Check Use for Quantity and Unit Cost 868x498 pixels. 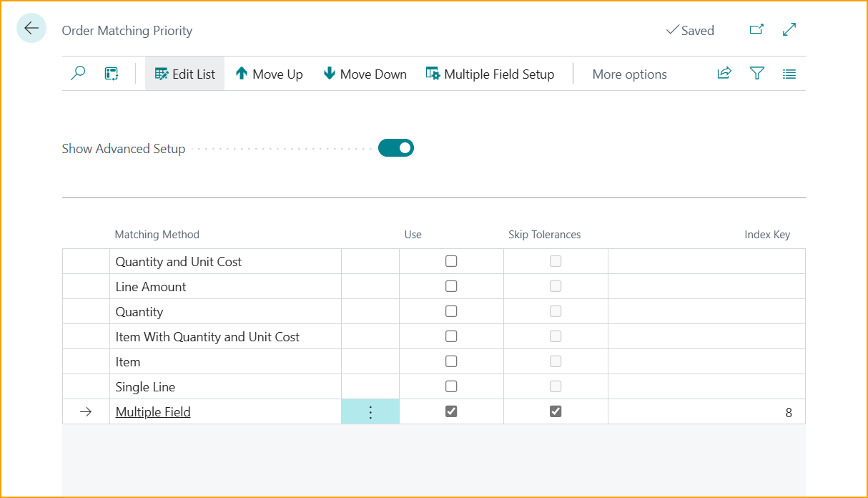point(451,261)
